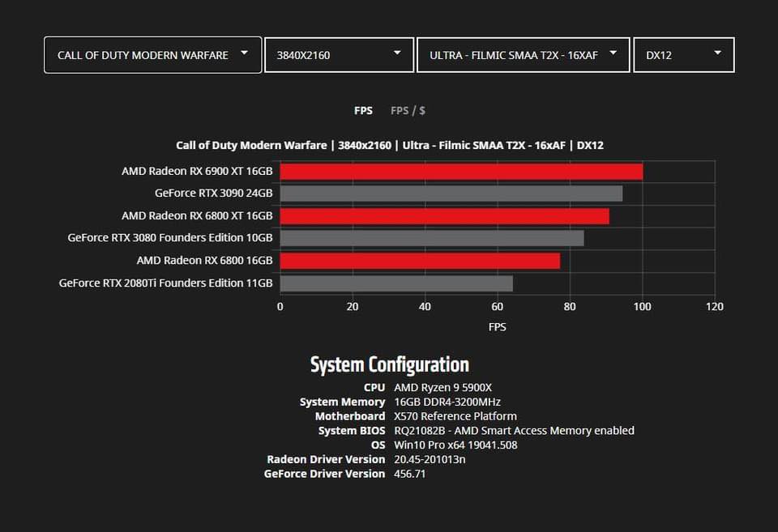
Task: Click the '16GB DDR4-3200MHz' memory value
Action: [x=447, y=402]
